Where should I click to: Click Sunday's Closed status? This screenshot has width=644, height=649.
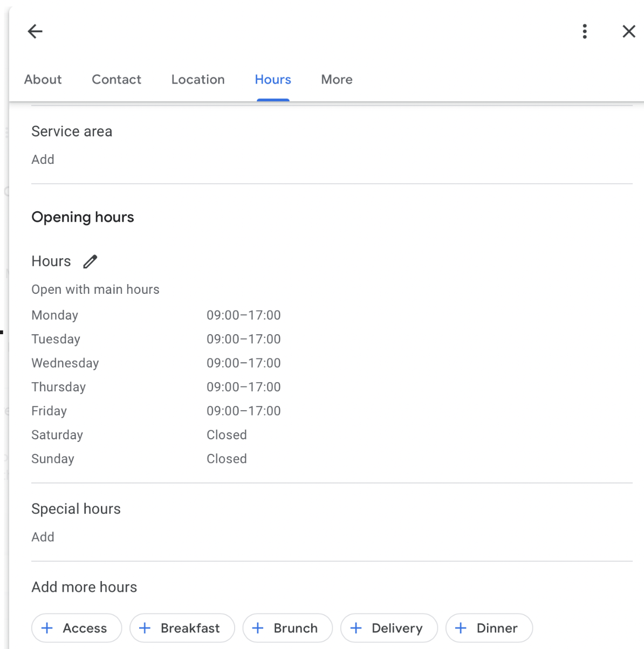point(227,459)
